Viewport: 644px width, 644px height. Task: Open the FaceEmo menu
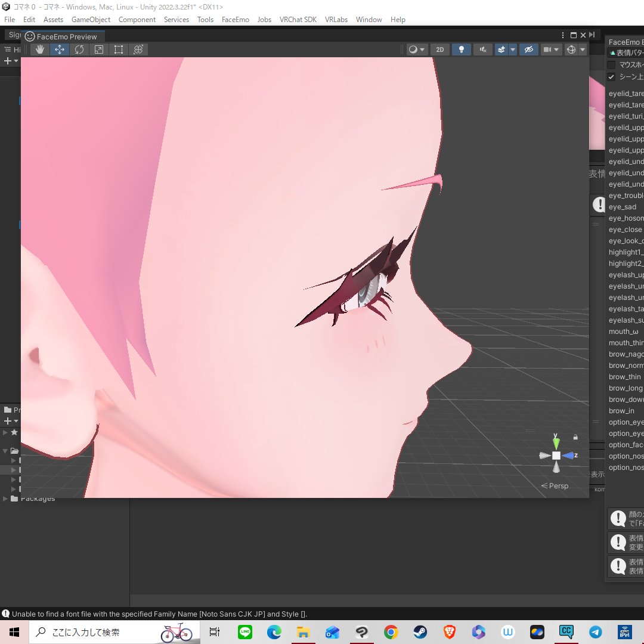[236, 19]
